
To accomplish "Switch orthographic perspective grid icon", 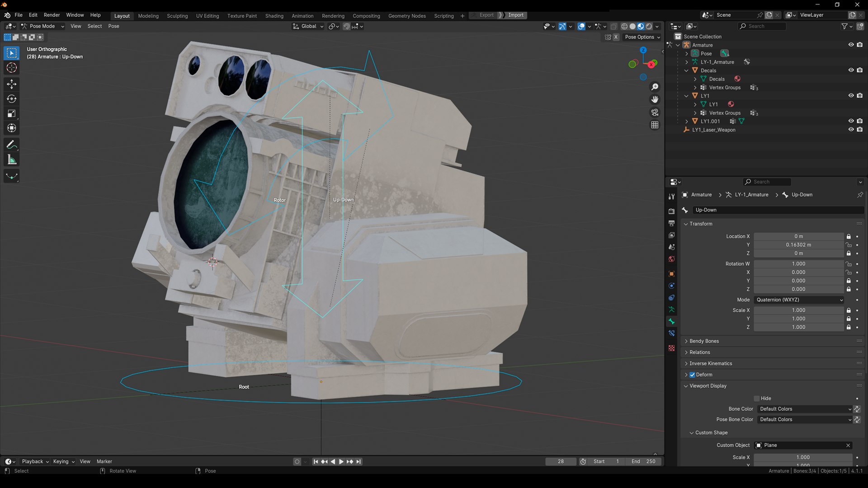I will [655, 125].
